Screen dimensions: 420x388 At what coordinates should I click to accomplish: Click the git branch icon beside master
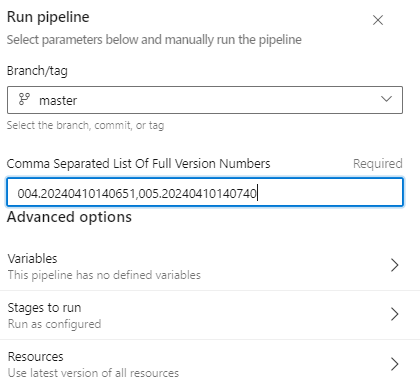pos(24,99)
